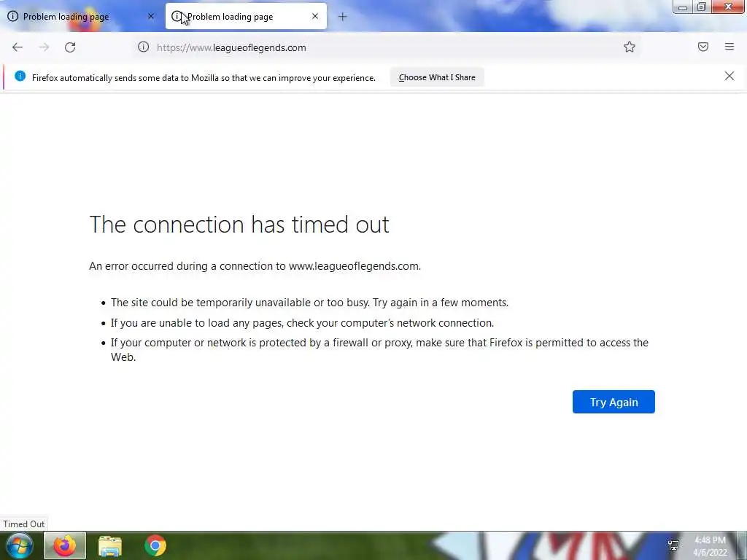
Task: Close the first Problem loading page tab
Action: coord(151,16)
